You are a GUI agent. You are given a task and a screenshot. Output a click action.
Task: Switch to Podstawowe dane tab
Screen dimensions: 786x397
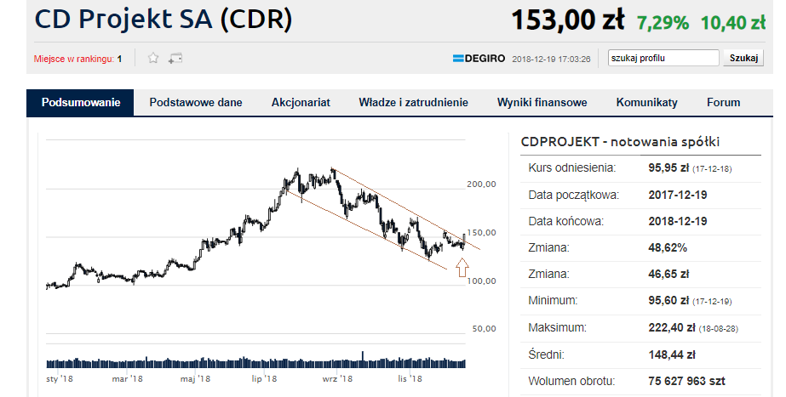[195, 102]
